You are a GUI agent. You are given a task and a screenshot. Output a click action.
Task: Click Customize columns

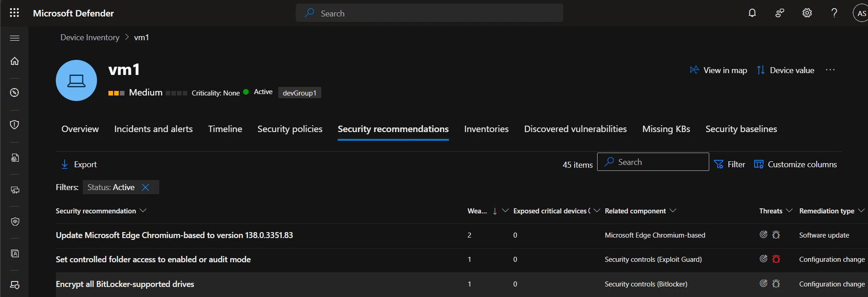795,164
